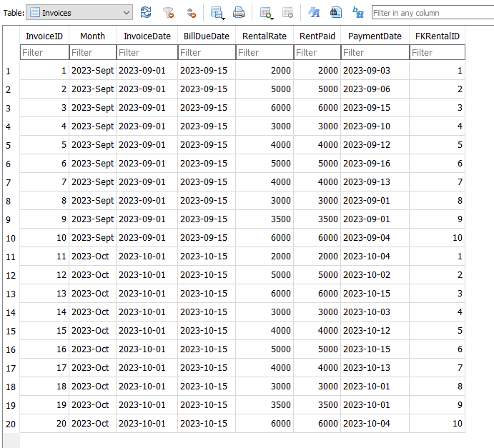Select PaymentDate cell 2023-10-02
Screen dimensions: 494x448
pyautogui.click(x=375, y=275)
